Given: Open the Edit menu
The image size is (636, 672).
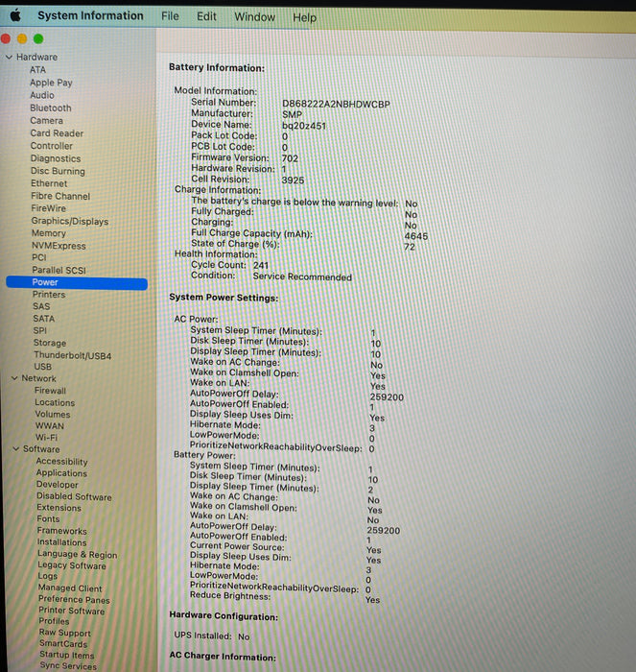Looking at the screenshot, I should click(206, 16).
